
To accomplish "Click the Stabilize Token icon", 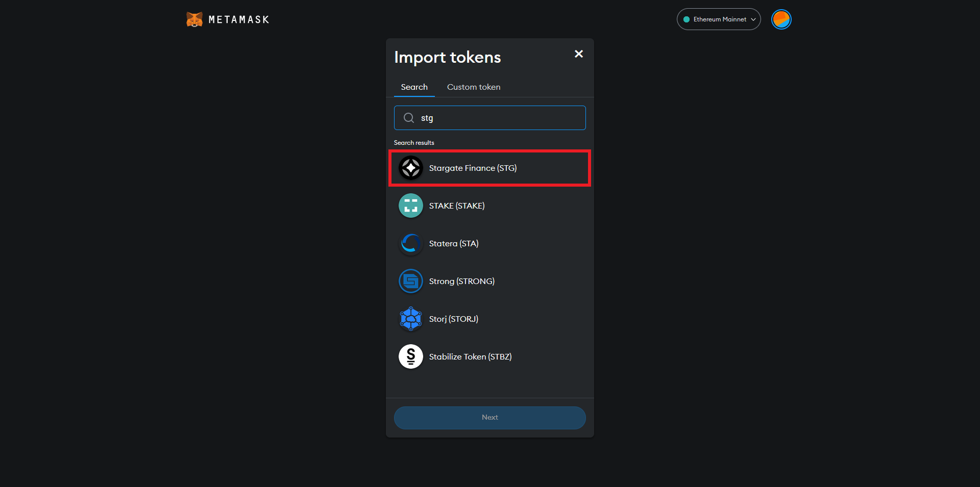I will point(410,356).
